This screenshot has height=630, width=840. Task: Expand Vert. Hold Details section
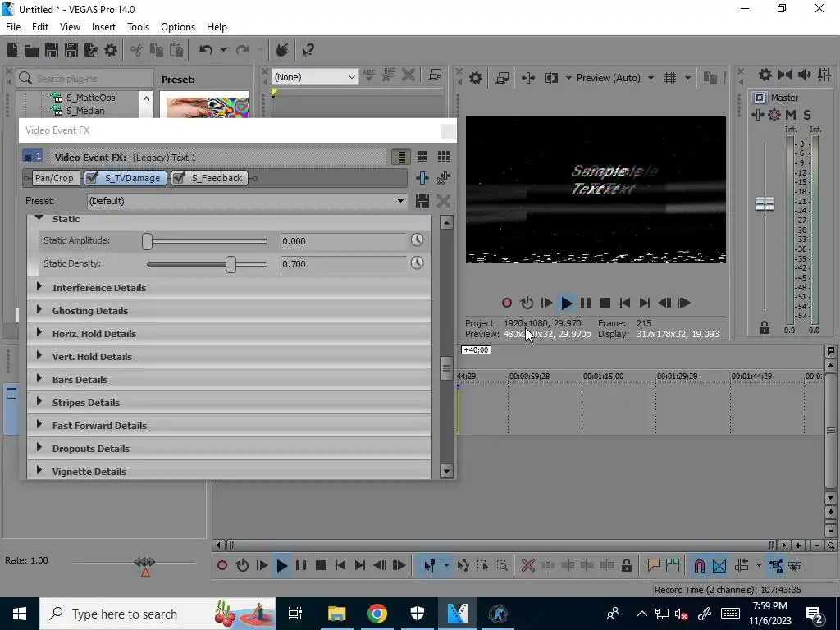point(39,356)
